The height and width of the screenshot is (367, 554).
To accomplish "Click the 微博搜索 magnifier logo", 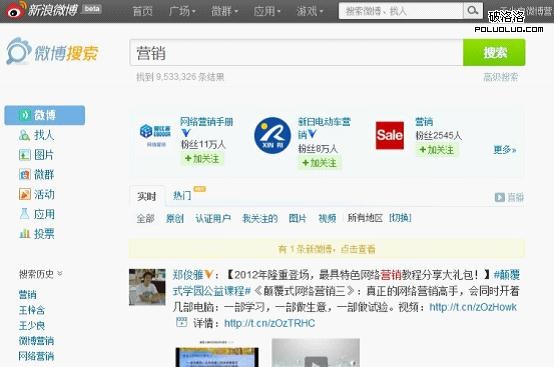I will pos(18,52).
